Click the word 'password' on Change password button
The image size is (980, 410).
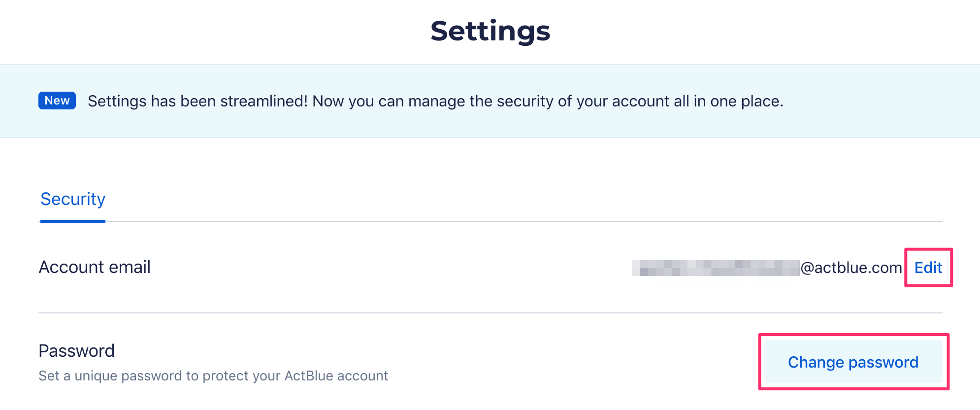click(883, 363)
